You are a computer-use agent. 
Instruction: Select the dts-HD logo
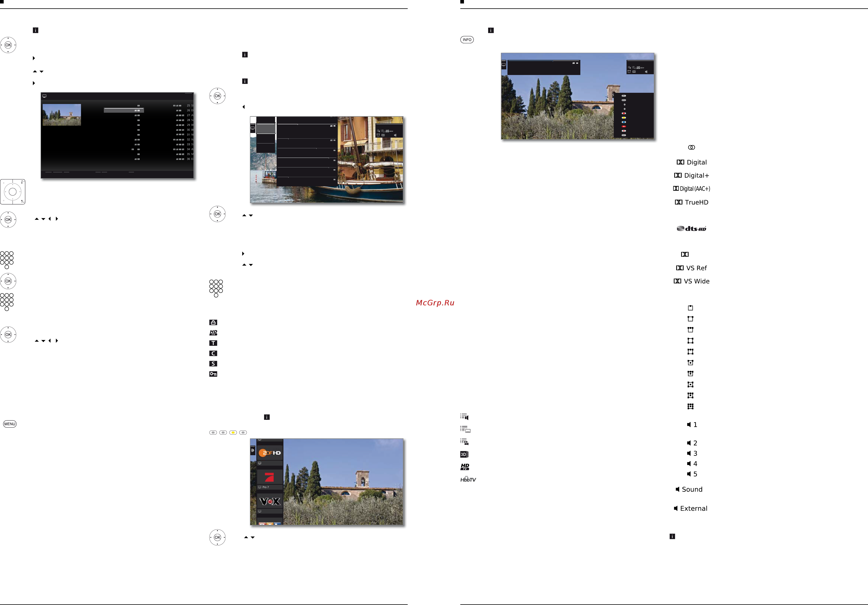(x=692, y=229)
